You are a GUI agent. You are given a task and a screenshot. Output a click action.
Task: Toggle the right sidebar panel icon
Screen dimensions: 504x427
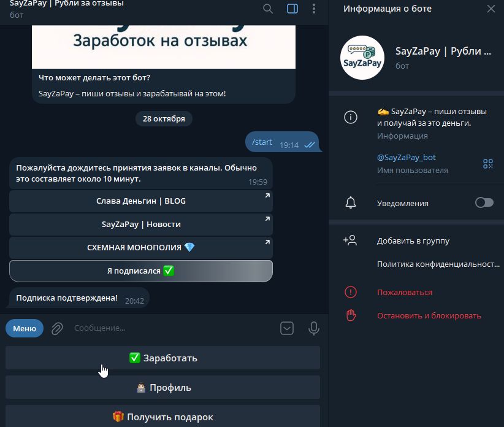(x=292, y=9)
